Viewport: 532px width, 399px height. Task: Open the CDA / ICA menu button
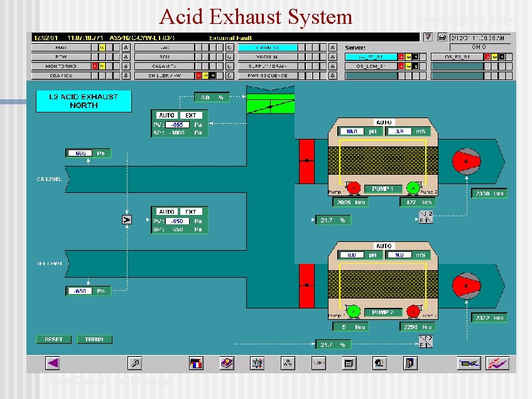(x=61, y=75)
